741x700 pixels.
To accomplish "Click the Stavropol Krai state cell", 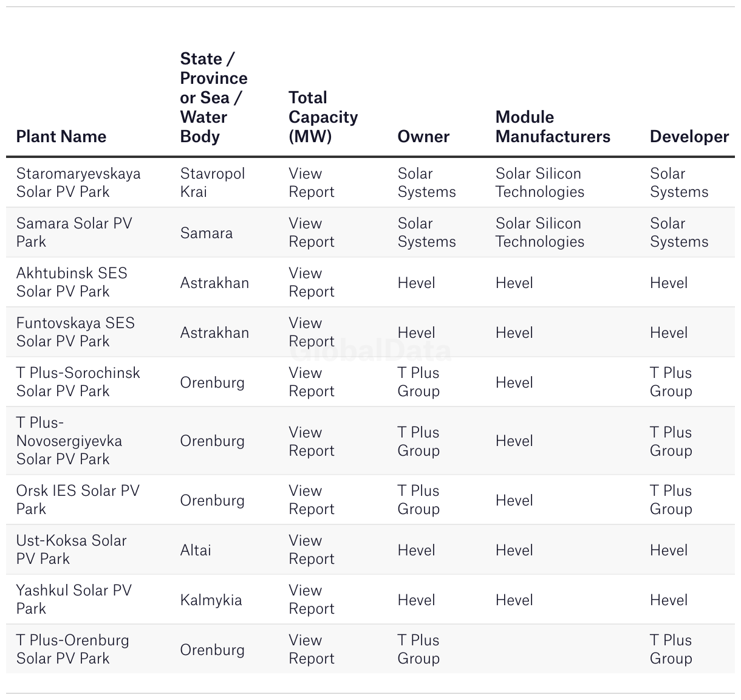I will tap(213, 182).
